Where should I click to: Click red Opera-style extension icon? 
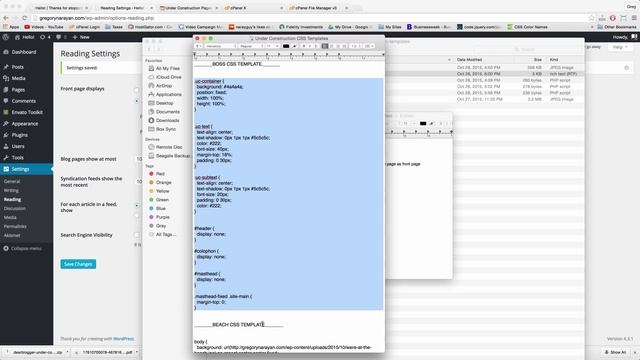coord(613,18)
